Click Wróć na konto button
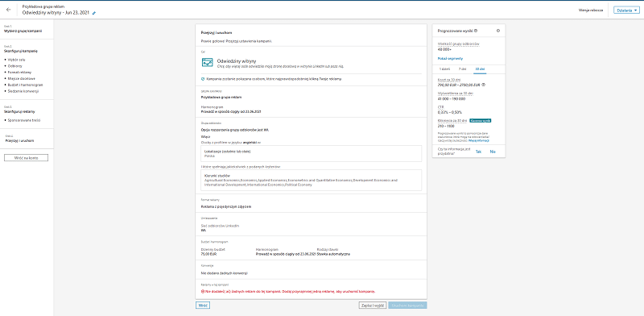Screen dimensions: 644x316 26,157
